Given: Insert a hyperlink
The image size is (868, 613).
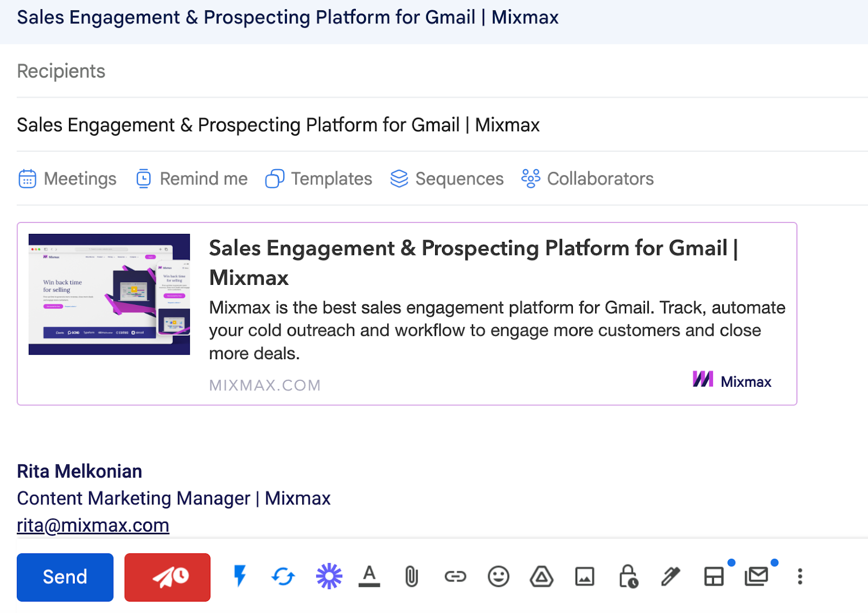Looking at the screenshot, I should pos(456,577).
